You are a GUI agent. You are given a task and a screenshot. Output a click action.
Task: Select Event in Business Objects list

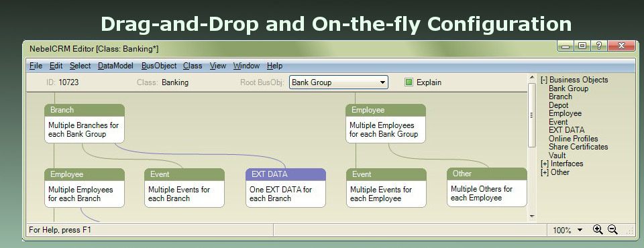click(x=558, y=122)
